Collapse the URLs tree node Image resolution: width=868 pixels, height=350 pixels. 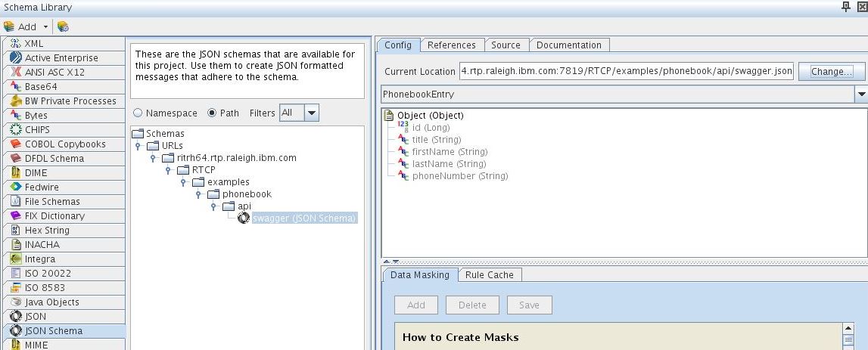pyautogui.click(x=138, y=146)
